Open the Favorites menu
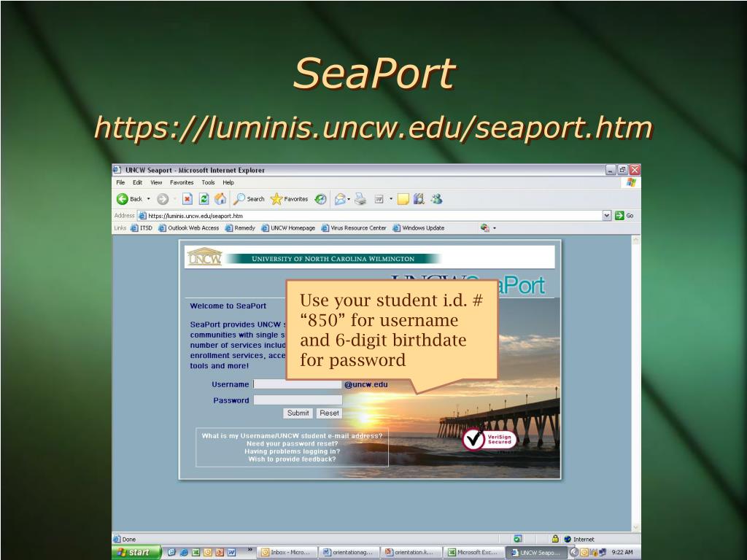 (x=182, y=182)
